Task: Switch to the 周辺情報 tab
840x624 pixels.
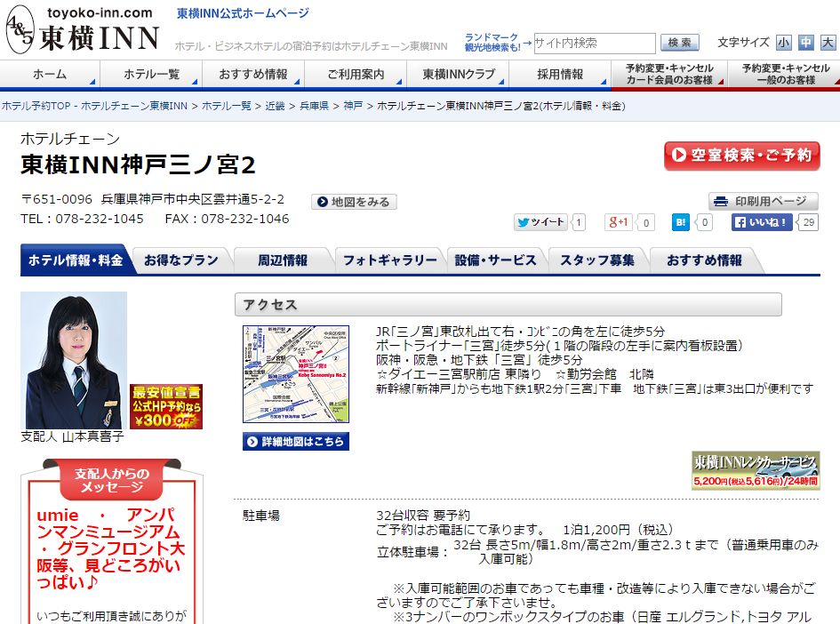Action: tap(283, 260)
